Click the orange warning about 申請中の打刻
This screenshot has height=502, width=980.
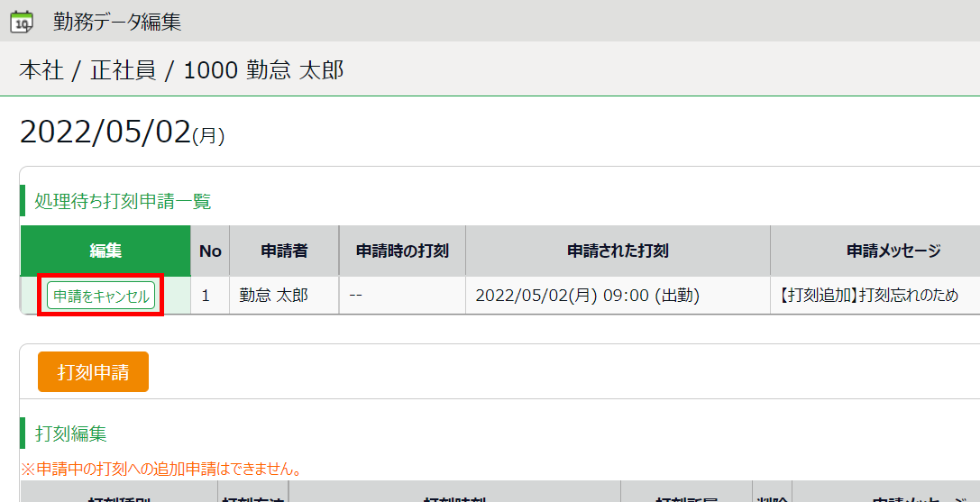(x=160, y=470)
